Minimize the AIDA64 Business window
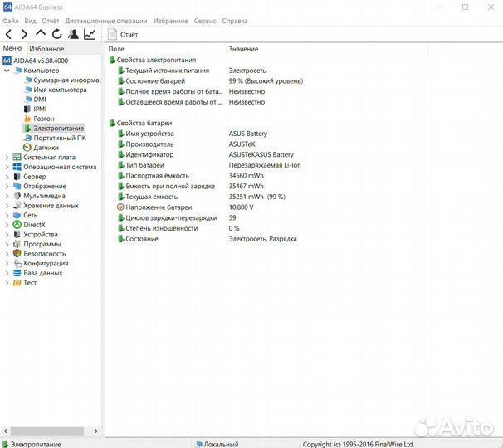503x448 pixels. (440, 7)
